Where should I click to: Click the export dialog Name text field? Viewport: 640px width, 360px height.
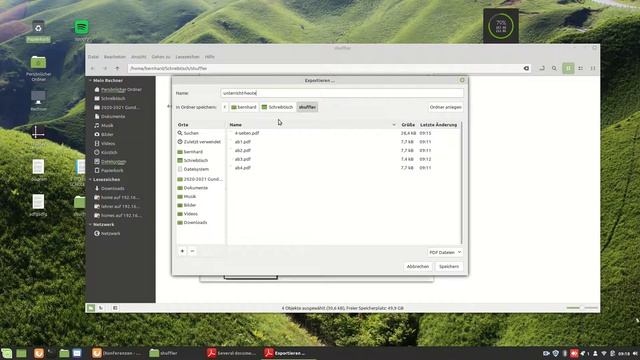(342, 93)
